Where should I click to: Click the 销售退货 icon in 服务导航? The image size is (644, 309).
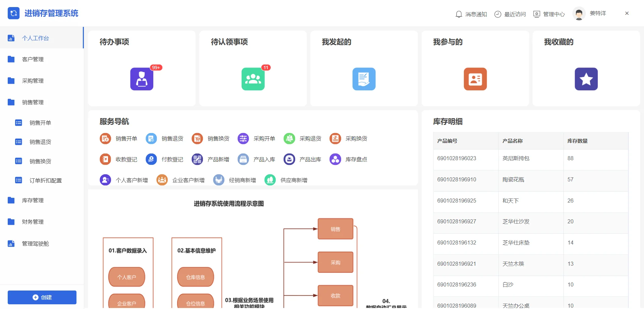coord(151,138)
